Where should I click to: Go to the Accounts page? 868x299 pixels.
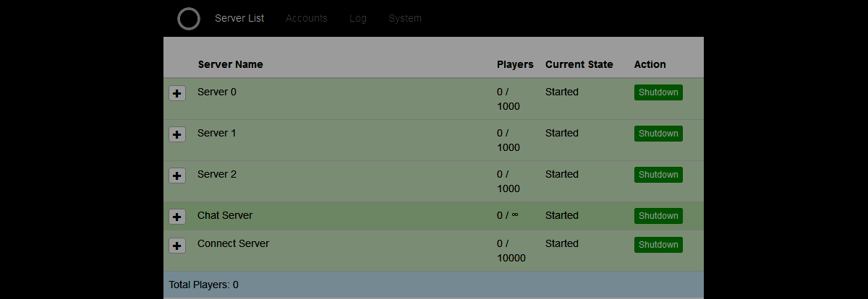(x=307, y=18)
